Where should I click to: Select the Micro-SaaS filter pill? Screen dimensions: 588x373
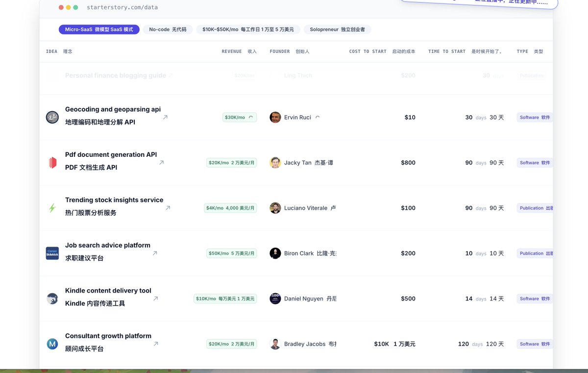coord(99,29)
